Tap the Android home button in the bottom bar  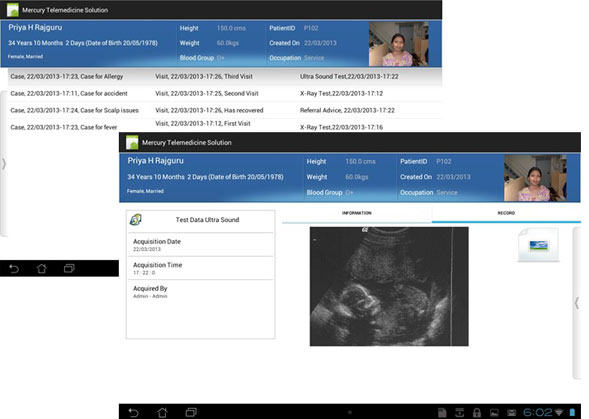pyautogui.click(x=162, y=412)
